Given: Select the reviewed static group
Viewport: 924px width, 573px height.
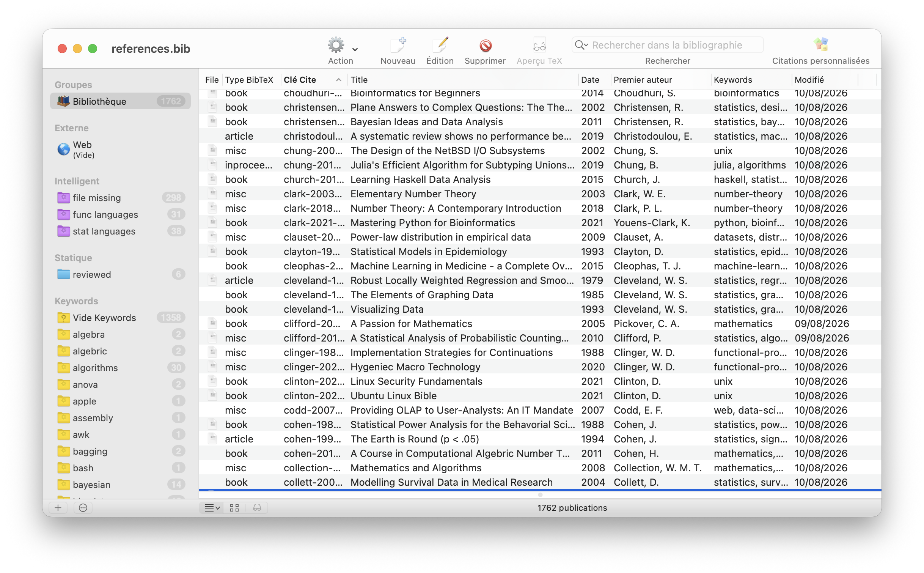Looking at the screenshot, I should (x=120, y=274).
